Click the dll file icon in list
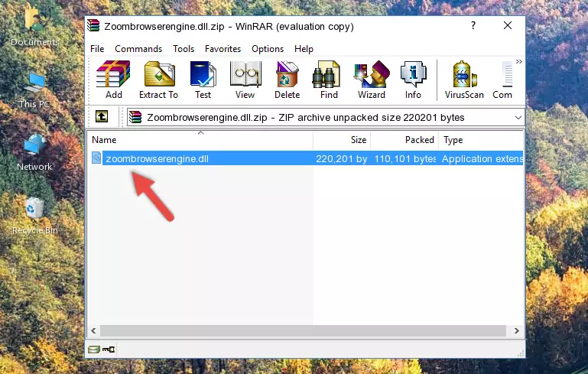 pyautogui.click(x=96, y=158)
